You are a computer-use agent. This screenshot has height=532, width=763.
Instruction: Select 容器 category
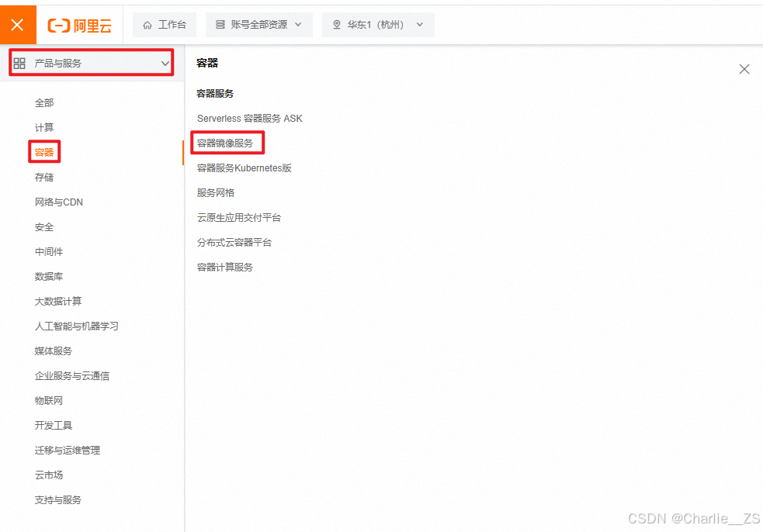[44, 152]
